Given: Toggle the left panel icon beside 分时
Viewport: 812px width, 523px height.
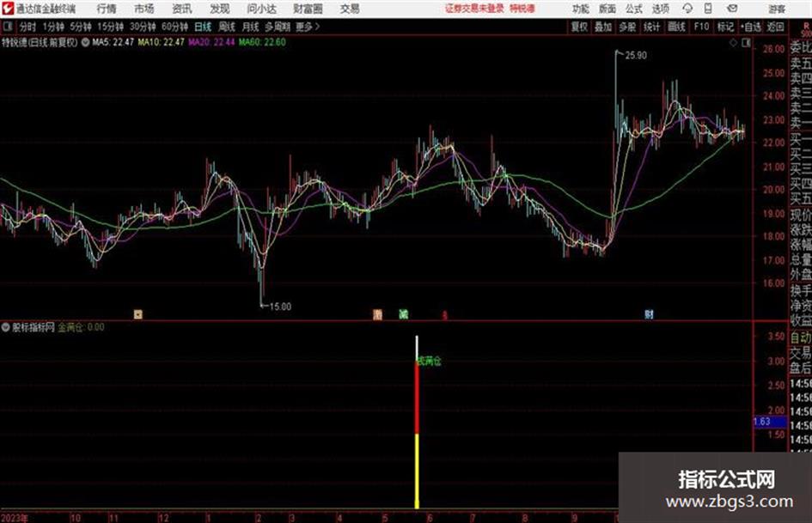Looking at the screenshot, I should click(x=8, y=27).
